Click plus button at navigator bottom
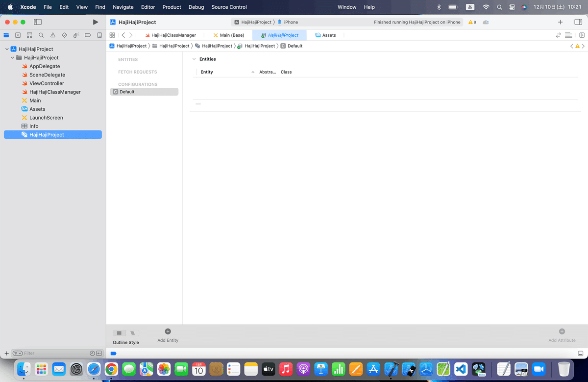This screenshot has width=588, height=382. [6, 353]
